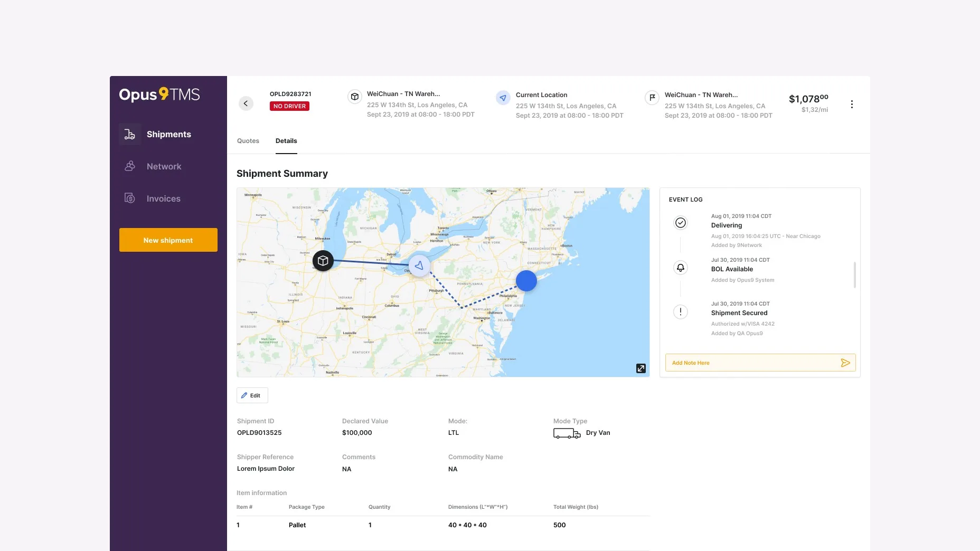
Task: Click the Shipment Summary heading
Action: (282, 174)
